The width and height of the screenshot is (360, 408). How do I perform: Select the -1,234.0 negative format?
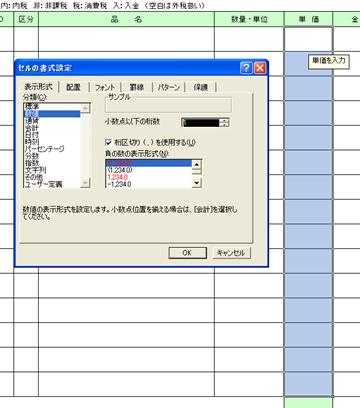149,184
